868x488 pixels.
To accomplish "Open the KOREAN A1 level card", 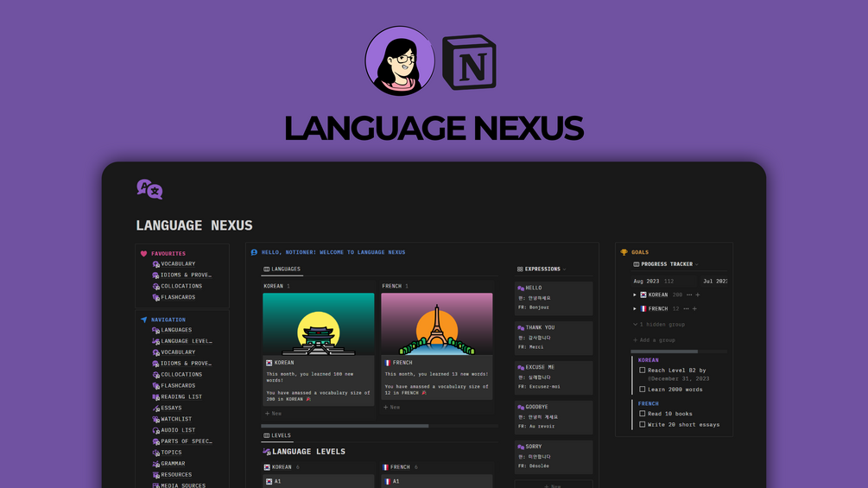I will click(x=319, y=481).
